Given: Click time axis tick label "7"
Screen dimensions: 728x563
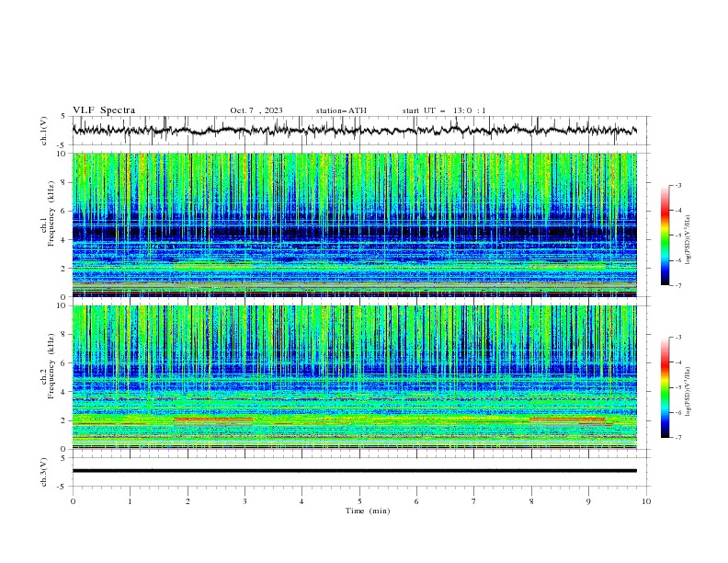Looking at the screenshot, I should (x=473, y=501).
